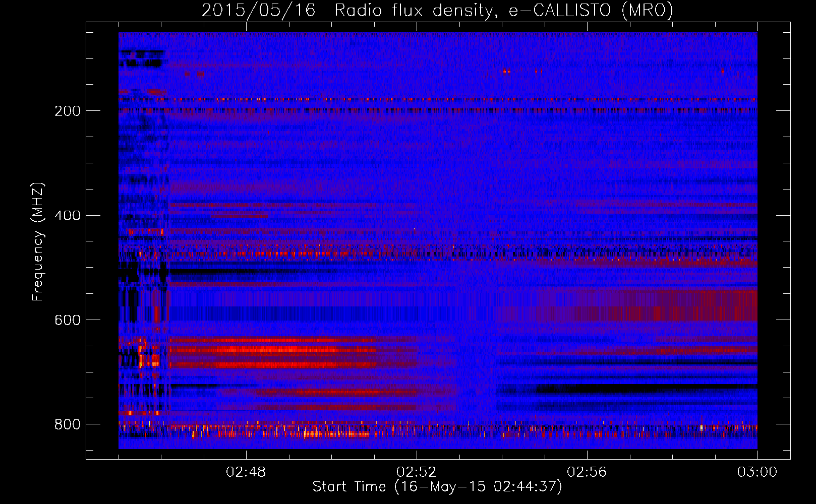Screen dimensions: 816x504
Task: Click the plot title with the 2015/05/16 date
Action: [437, 10]
